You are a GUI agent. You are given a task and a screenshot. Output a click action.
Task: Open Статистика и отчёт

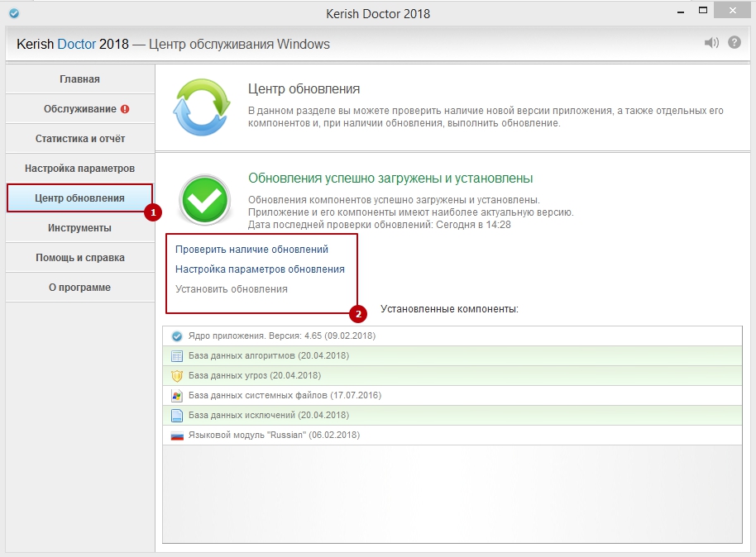(80, 139)
